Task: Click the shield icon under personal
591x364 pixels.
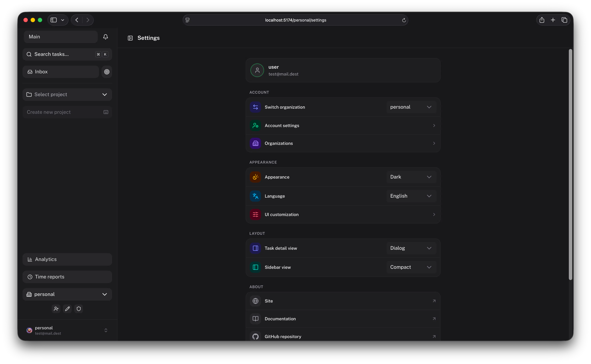Action: click(x=79, y=309)
